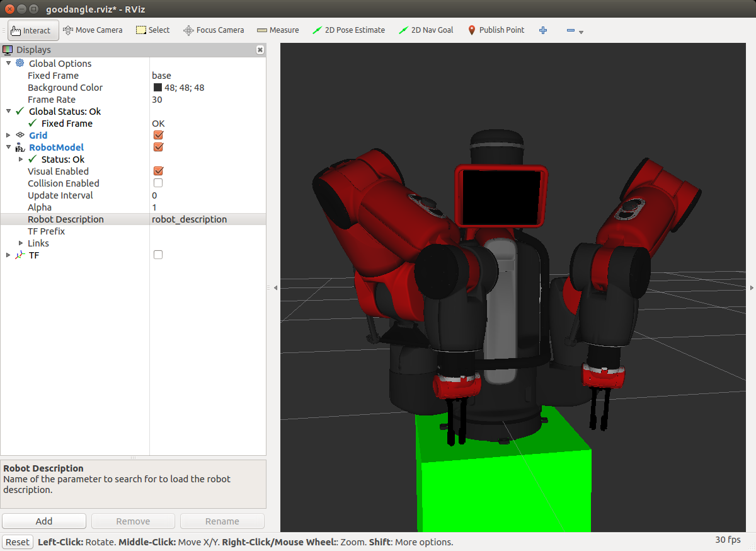Click the Global Status green checkmark
Viewport: 756px width, 551px height.
(x=20, y=111)
